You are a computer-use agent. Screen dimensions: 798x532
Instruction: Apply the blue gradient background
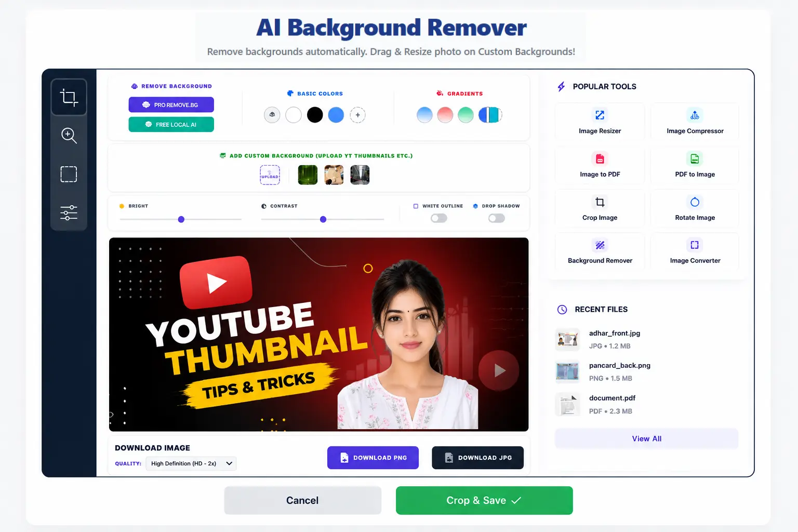click(x=424, y=115)
